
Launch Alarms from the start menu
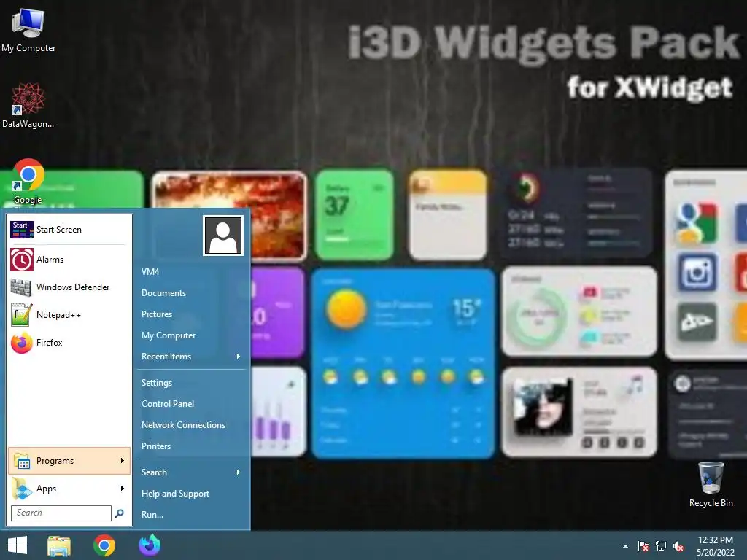69,260
